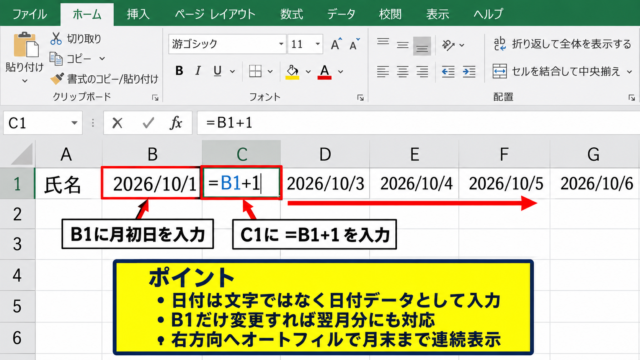Expand fill color dropdown arrow

(308, 71)
